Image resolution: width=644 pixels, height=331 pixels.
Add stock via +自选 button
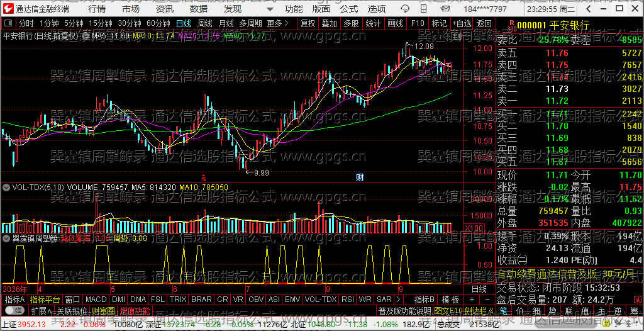point(462,23)
